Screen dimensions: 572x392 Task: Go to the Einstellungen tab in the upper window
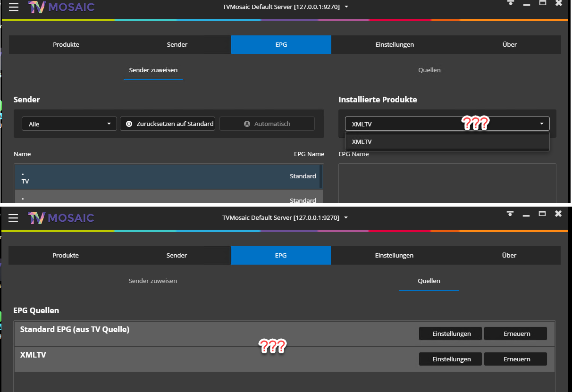coord(395,45)
